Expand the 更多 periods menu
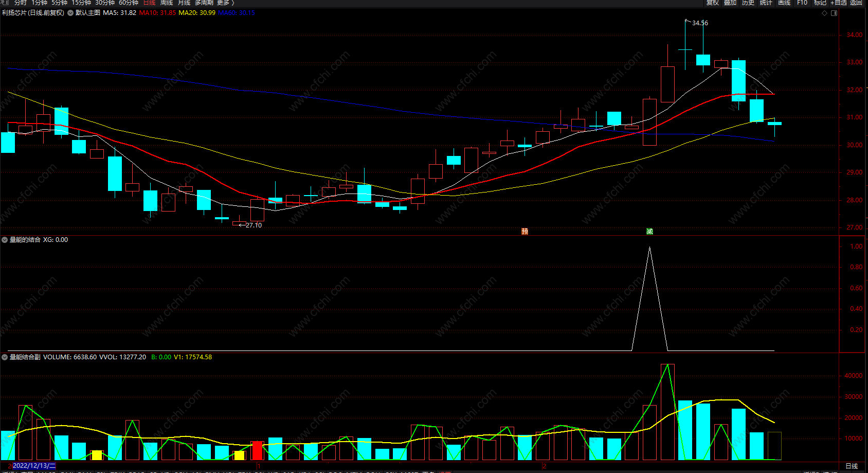Image resolution: width=868 pixels, height=473 pixels. point(225,3)
